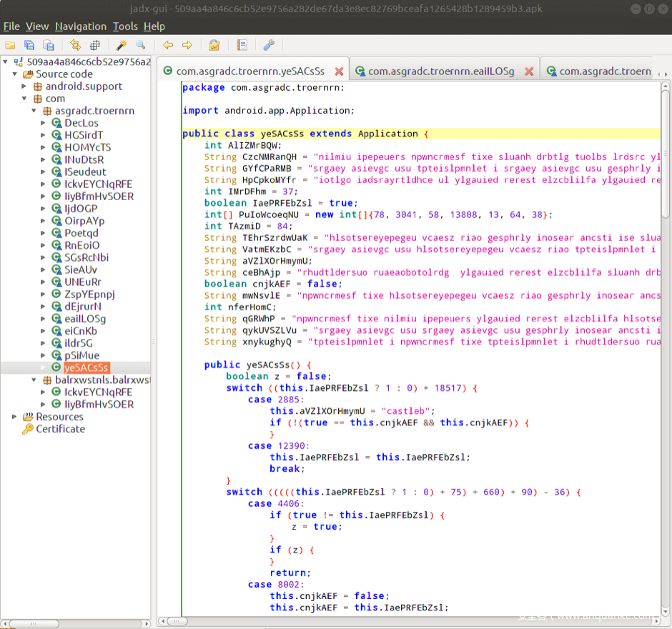Click the Open file folder icon
The width and height of the screenshot is (672, 629).
[x=10, y=45]
